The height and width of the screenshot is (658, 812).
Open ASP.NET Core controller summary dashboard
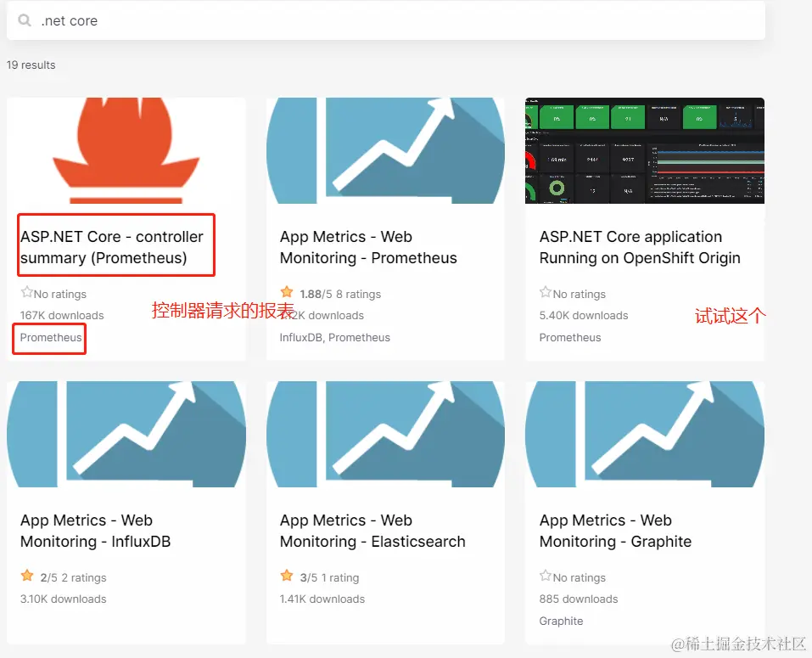coord(112,247)
